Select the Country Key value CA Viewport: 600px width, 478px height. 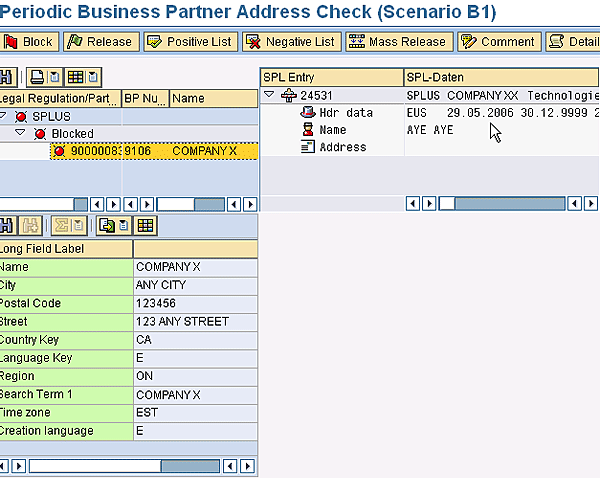point(196,340)
